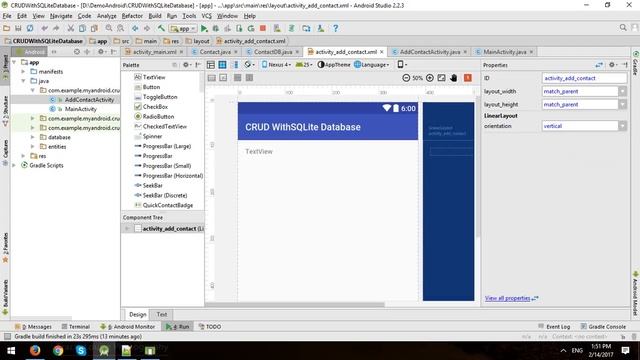The height and width of the screenshot is (360, 640).
Task: Open the TODO tool window
Action: tap(210, 327)
